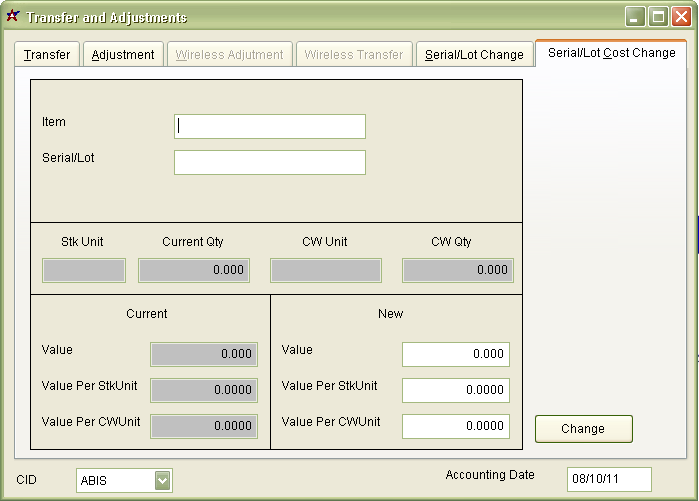Select the New Value Per StkUnit field
This screenshot has height=501, width=699.
[455, 390]
